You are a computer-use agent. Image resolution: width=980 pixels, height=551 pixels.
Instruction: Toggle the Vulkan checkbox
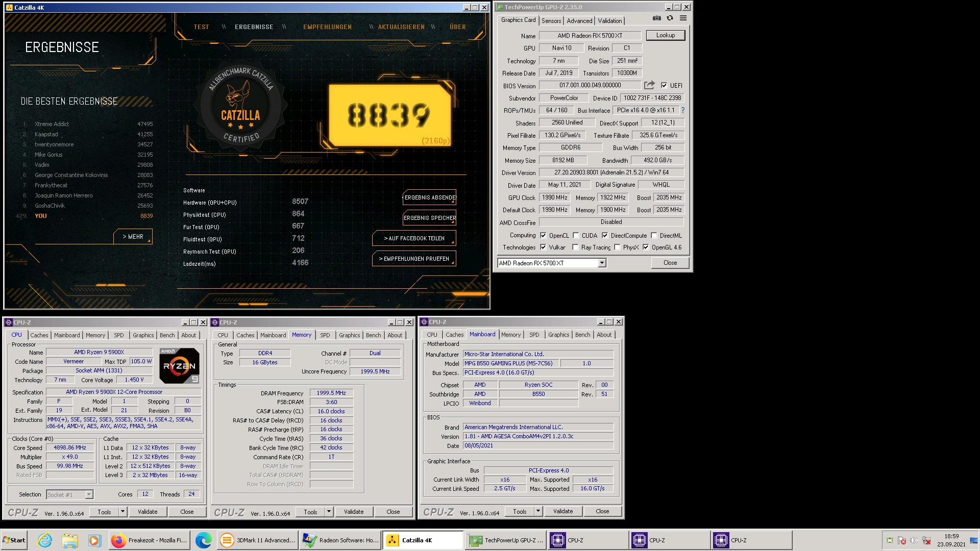543,247
